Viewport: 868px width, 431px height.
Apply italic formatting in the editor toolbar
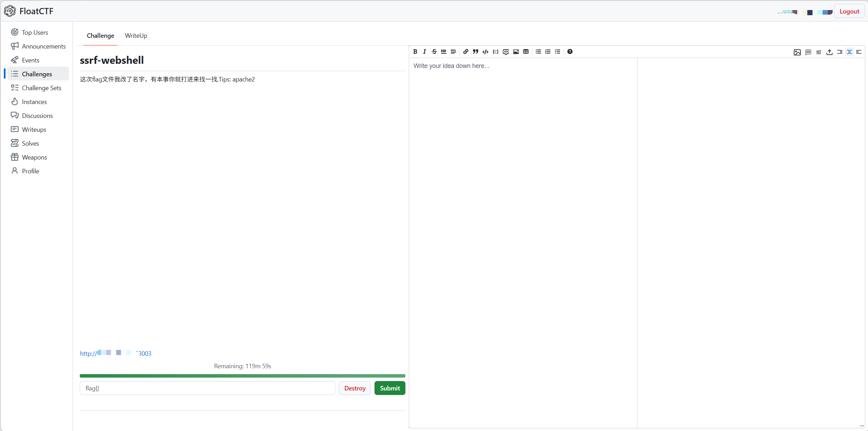[x=424, y=52]
